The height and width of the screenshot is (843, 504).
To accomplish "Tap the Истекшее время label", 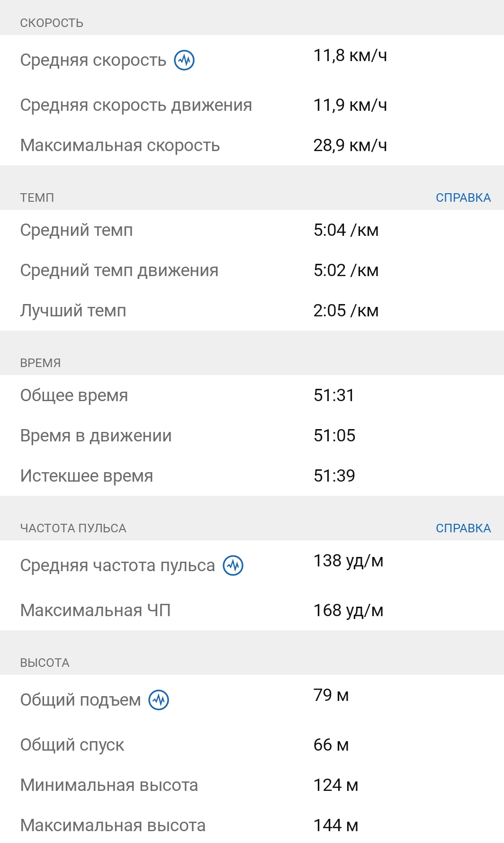I will coord(86,476).
